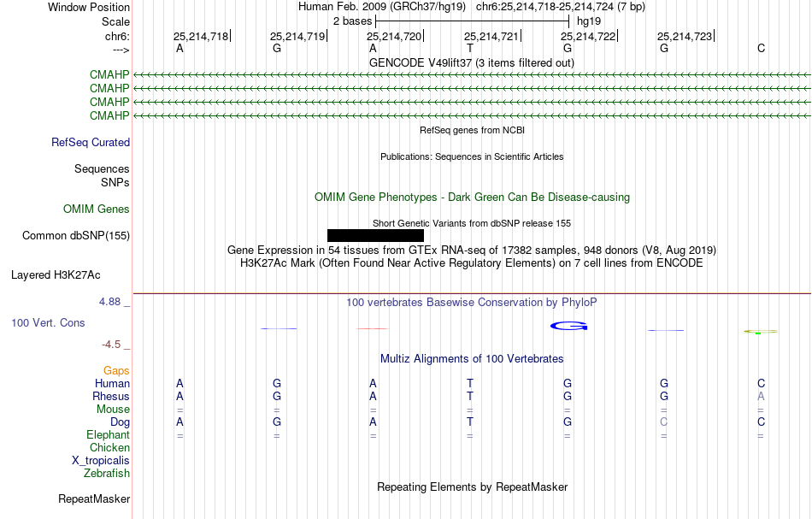Click the Rhesus light A mismatch base
This screenshot has width=812, height=519.
(x=761, y=397)
